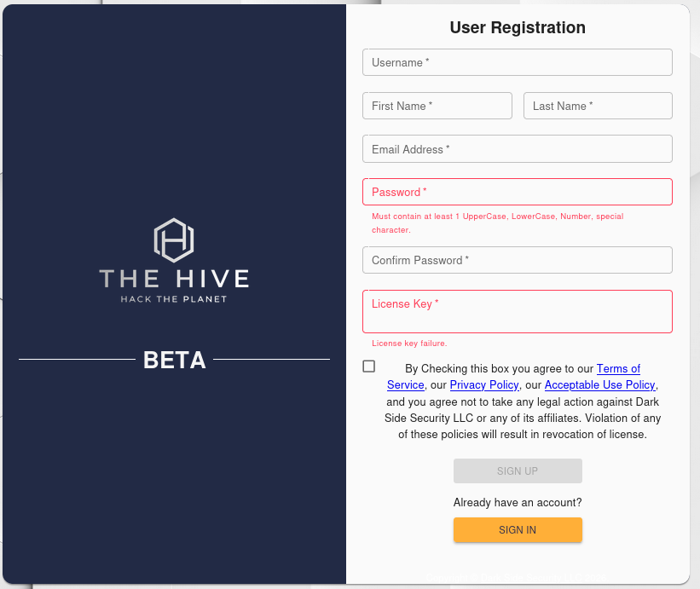Open the Terms of Service link

tap(618, 368)
